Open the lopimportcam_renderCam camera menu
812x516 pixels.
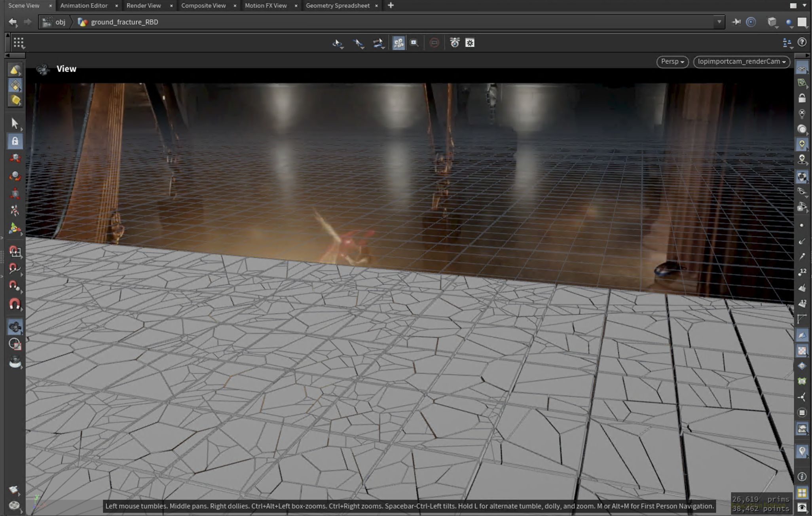[x=741, y=62]
